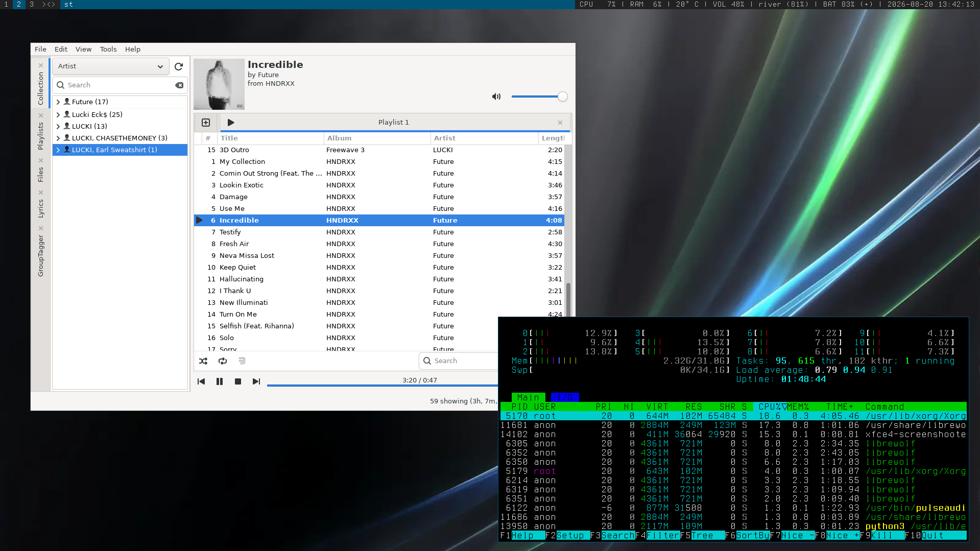Open the Playlists side tab

pos(41,136)
